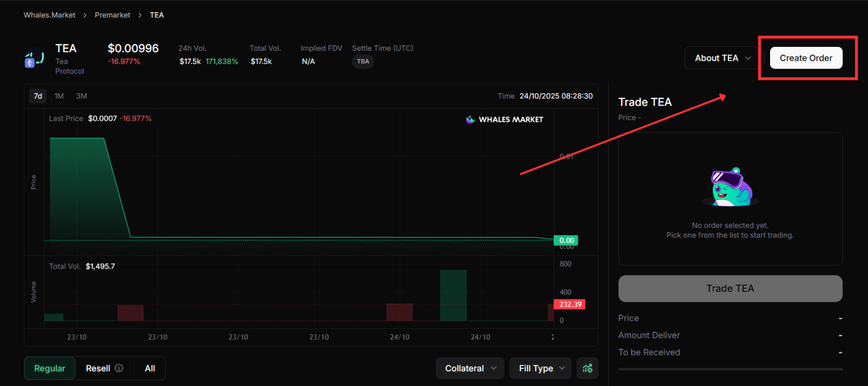868x386 pixels.
Task: Click the Resell info icon
Action: (119, 368)
